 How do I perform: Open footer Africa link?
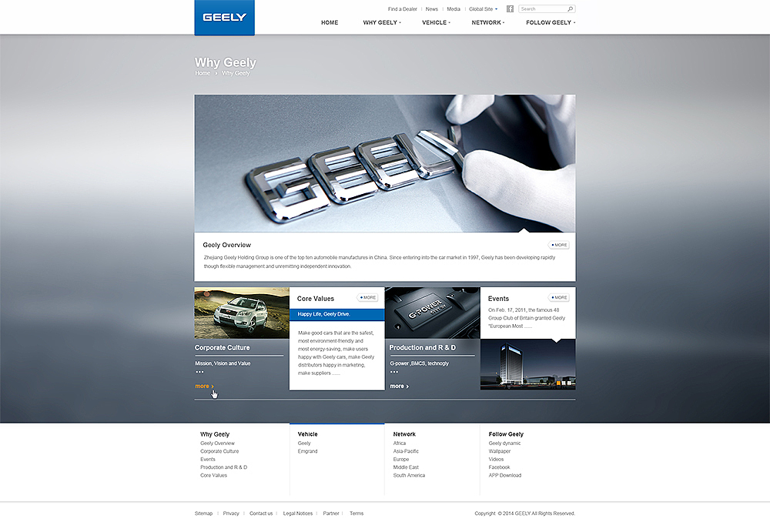(x=399, y=443)
